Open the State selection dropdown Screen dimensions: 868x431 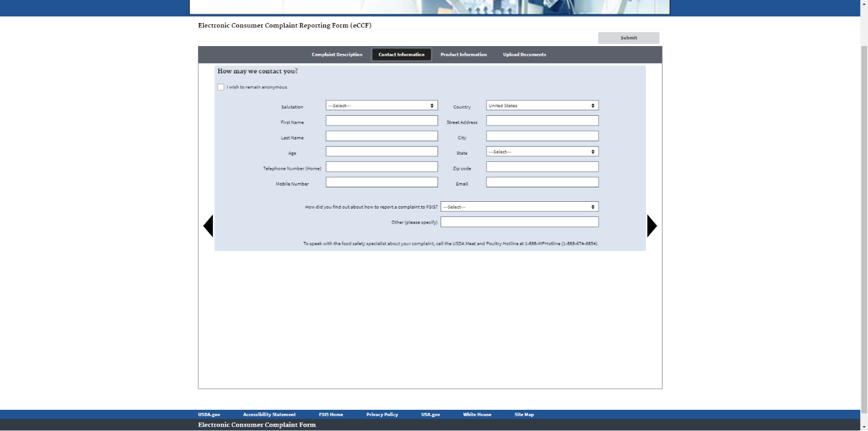(542, 152)
